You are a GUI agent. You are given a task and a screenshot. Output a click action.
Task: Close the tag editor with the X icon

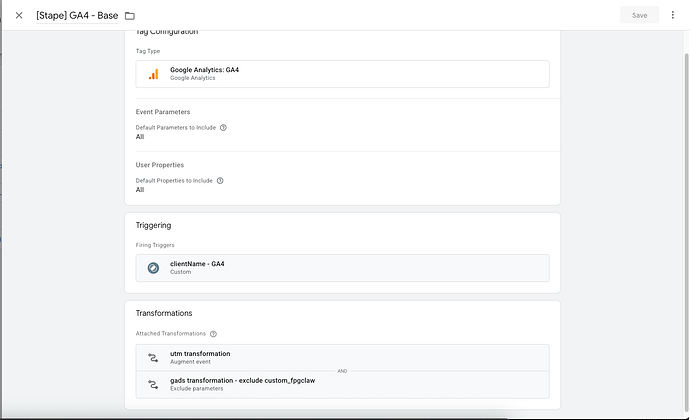click(x=19, y=15)
